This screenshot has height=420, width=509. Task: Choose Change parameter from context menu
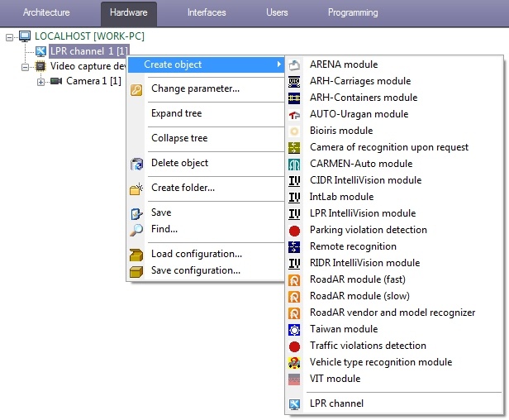point(195,88)
